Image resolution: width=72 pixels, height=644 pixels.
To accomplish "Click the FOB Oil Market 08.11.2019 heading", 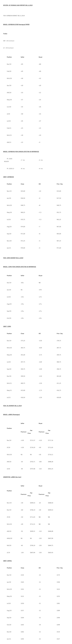I will pyautogui.click(x=12, y=405).
